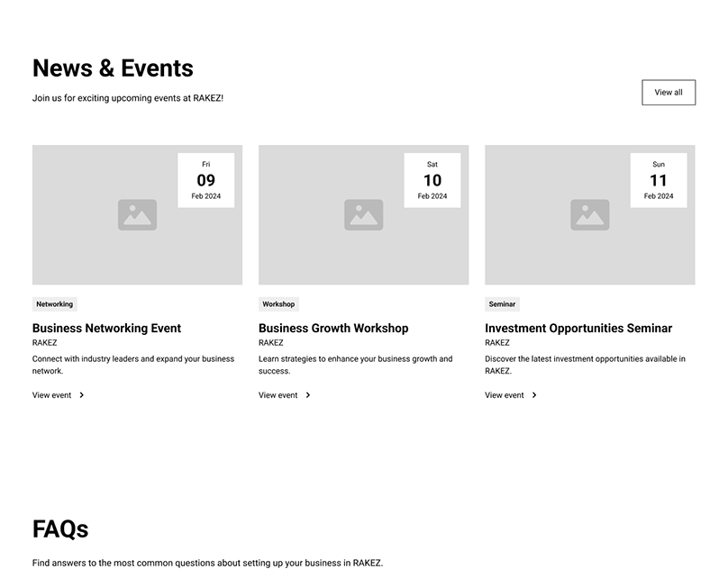Click the image placeholder icon on Business Growth Workshop card
This screenshot has width=728, height=569.
[x=362, y=214]
